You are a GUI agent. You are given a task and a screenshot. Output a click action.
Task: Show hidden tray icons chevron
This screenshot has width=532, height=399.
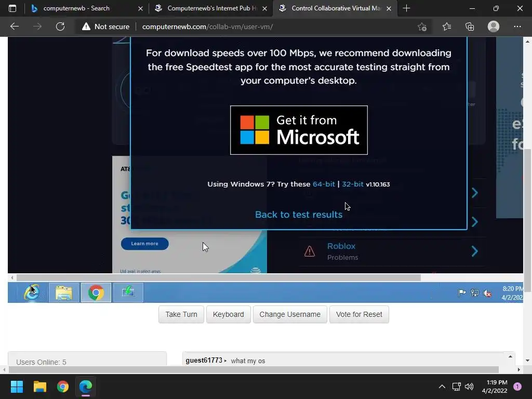[x=442, y=387]
